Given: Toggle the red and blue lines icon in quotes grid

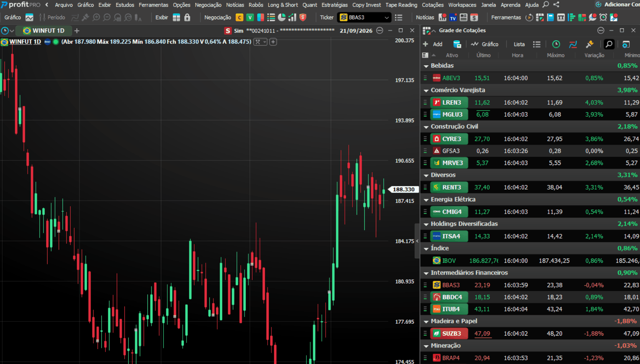Looking at the screenshot, I should tap(573, 44).
